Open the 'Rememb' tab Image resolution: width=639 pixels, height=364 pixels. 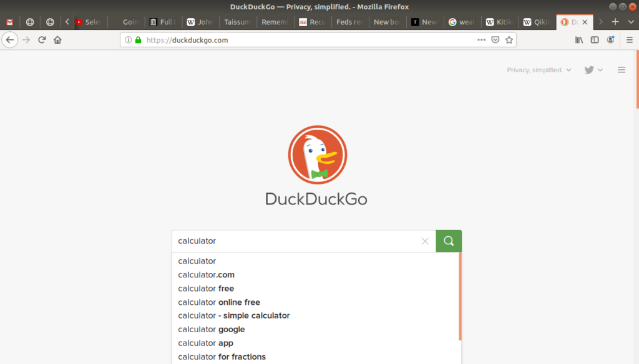275,22
